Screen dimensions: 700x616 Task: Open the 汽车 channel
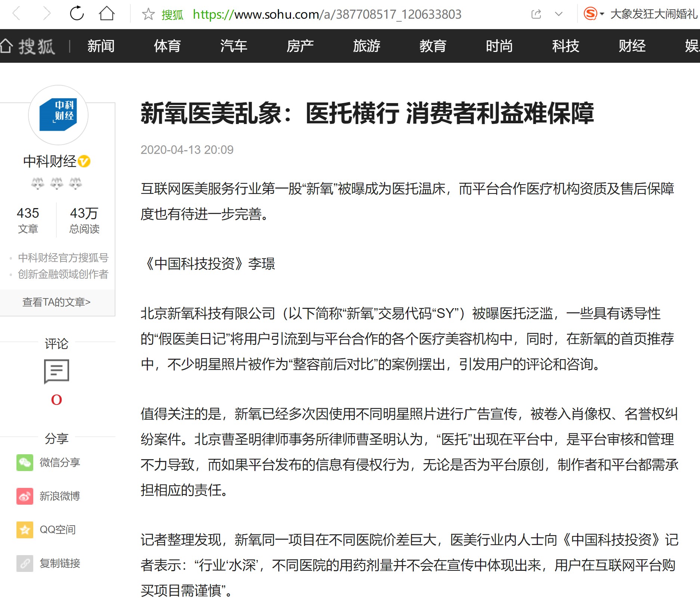point(234,46)
